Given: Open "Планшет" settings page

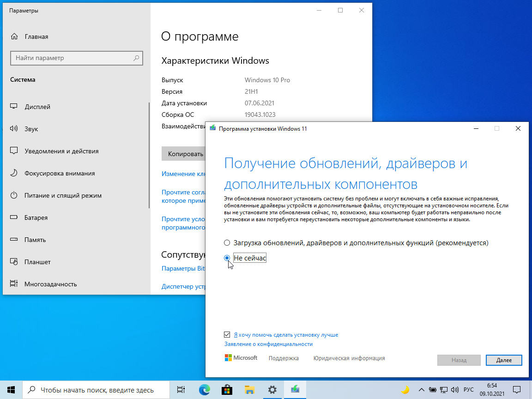Looking at the screenshot, I should point(37,262).
